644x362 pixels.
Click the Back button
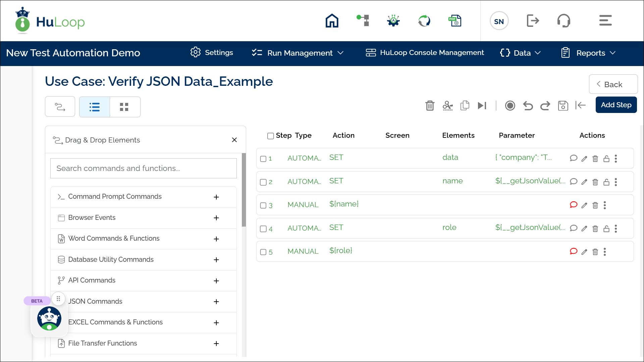coord(613,84)
